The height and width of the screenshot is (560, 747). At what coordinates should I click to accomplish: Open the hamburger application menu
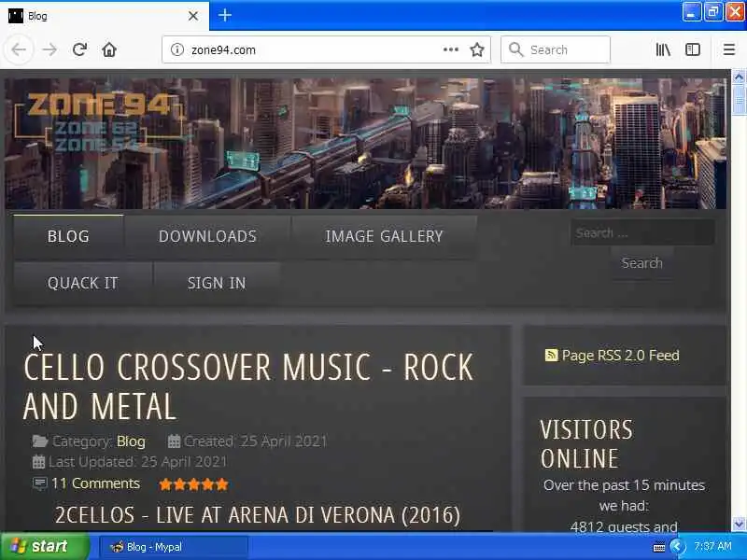point(729,49)
